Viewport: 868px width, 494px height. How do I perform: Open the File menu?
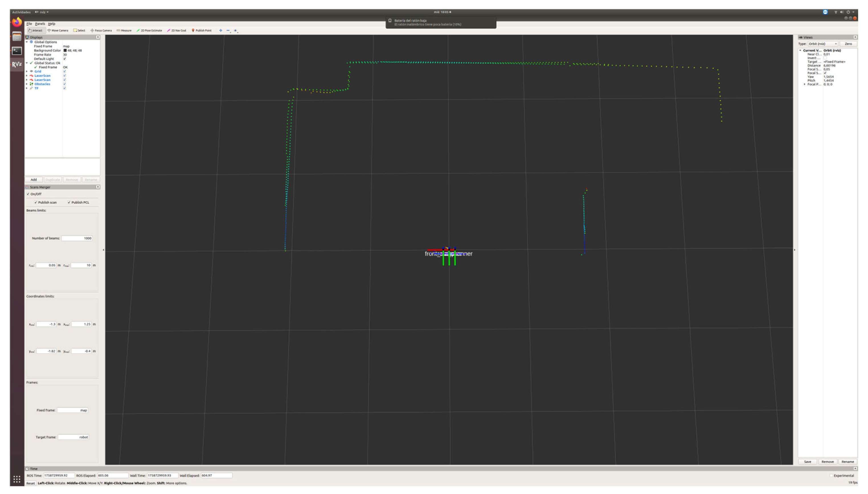click(x=29, y=24)
